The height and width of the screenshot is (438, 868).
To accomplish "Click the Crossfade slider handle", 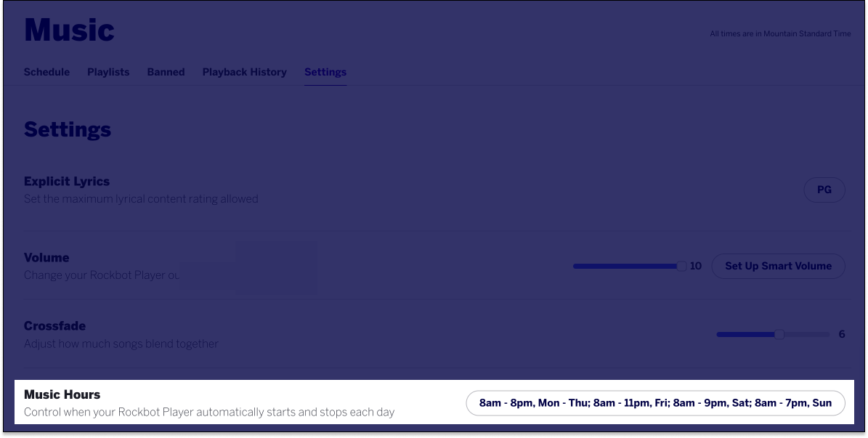I will coord(779,334).
